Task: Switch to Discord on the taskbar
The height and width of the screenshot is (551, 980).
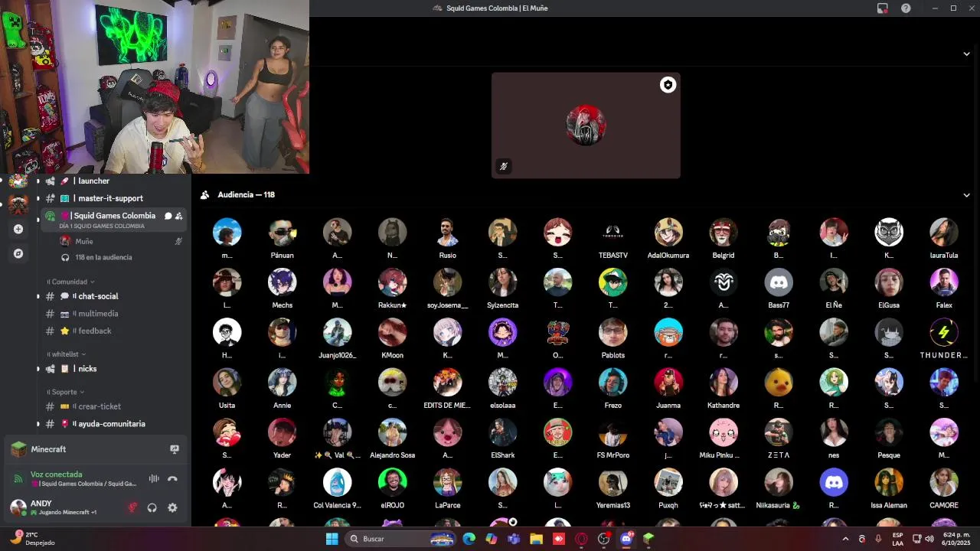Action: click(x=626, y=539)
